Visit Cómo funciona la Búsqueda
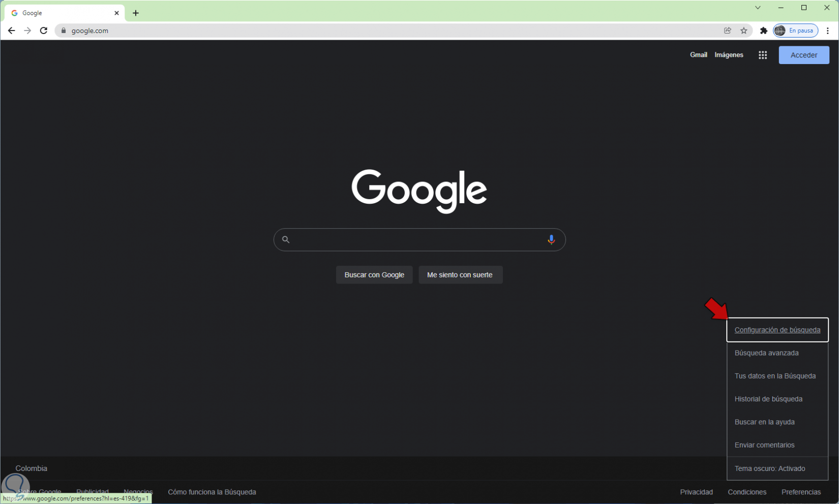The height and width of the screenshot is (504, 839). (212, 492)
